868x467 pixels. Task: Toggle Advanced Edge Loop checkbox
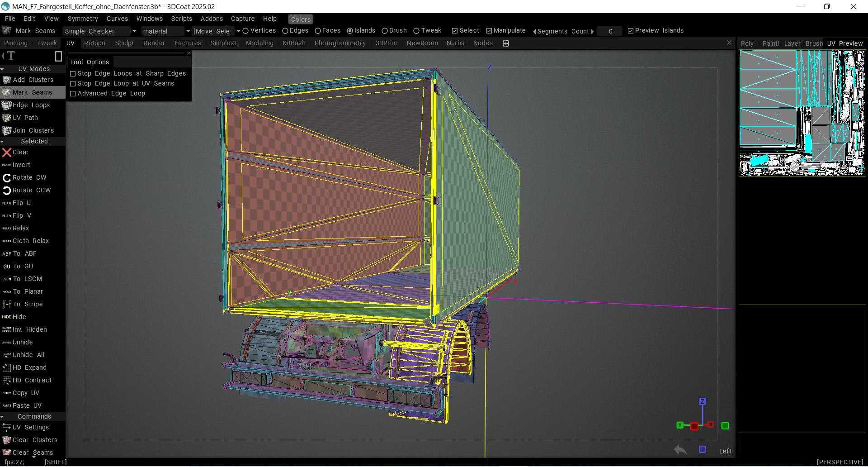tap(73, 94)
